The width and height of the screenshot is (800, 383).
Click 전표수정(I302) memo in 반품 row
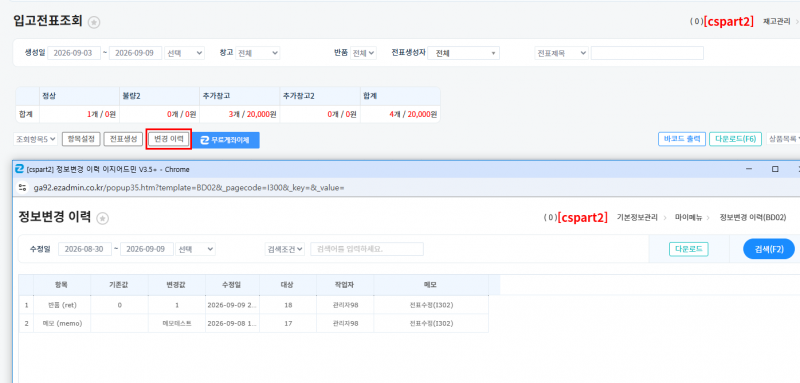pyautogui.click(x=431, y=305)
